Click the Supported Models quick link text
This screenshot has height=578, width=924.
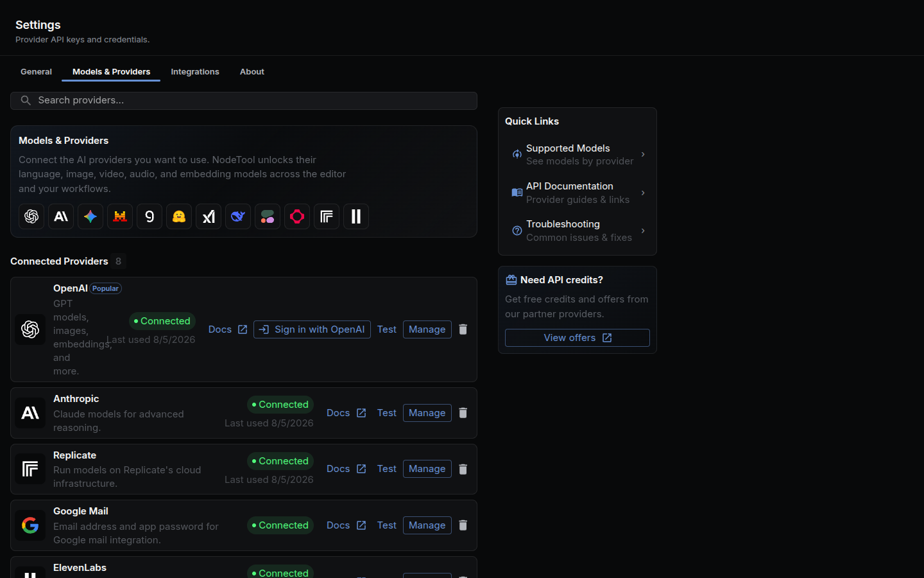(x=568, y=148)
